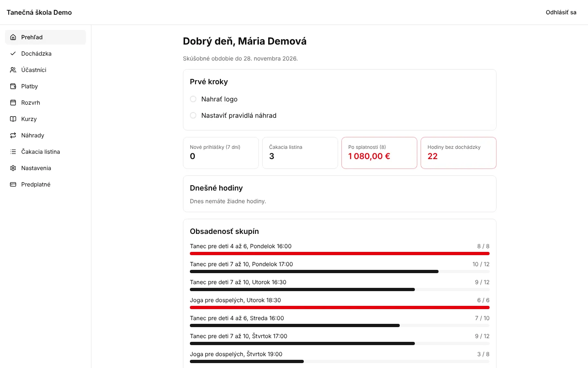Open the Kurzy book icon

pos(13,119)
